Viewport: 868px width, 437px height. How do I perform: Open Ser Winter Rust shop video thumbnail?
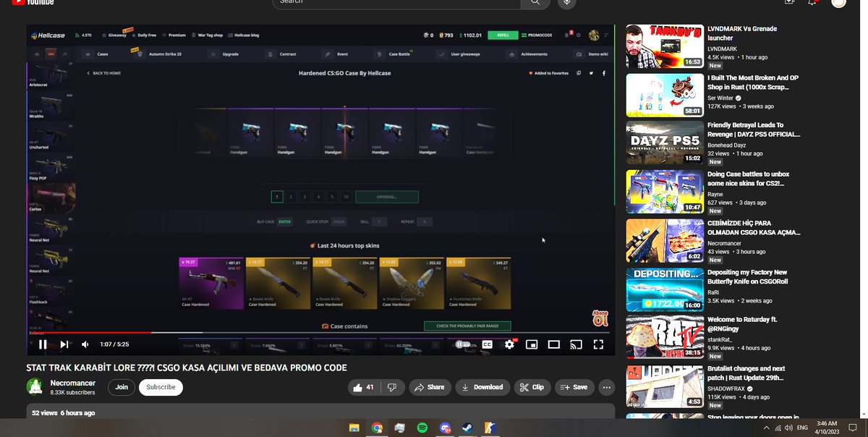[665, 95]
